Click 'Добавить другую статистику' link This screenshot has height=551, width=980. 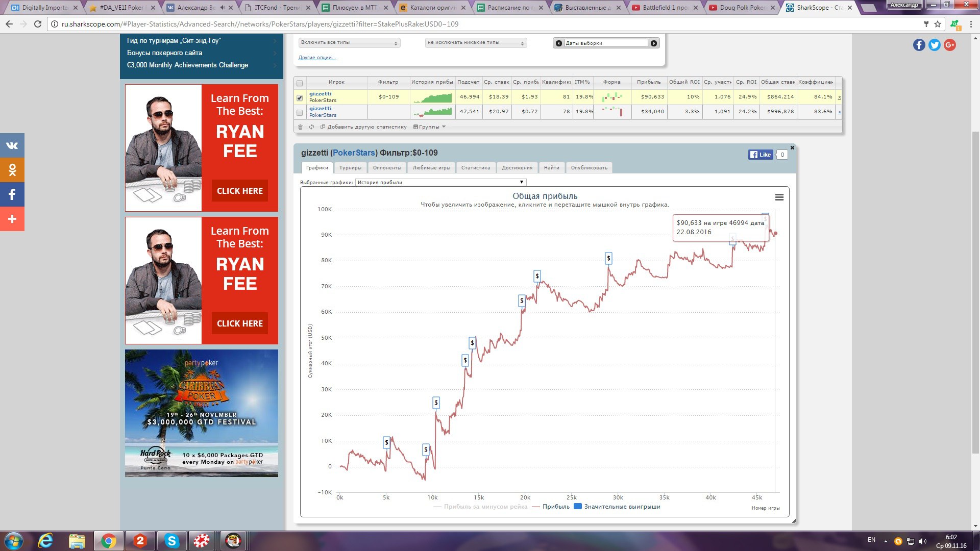tap(366, 127)
